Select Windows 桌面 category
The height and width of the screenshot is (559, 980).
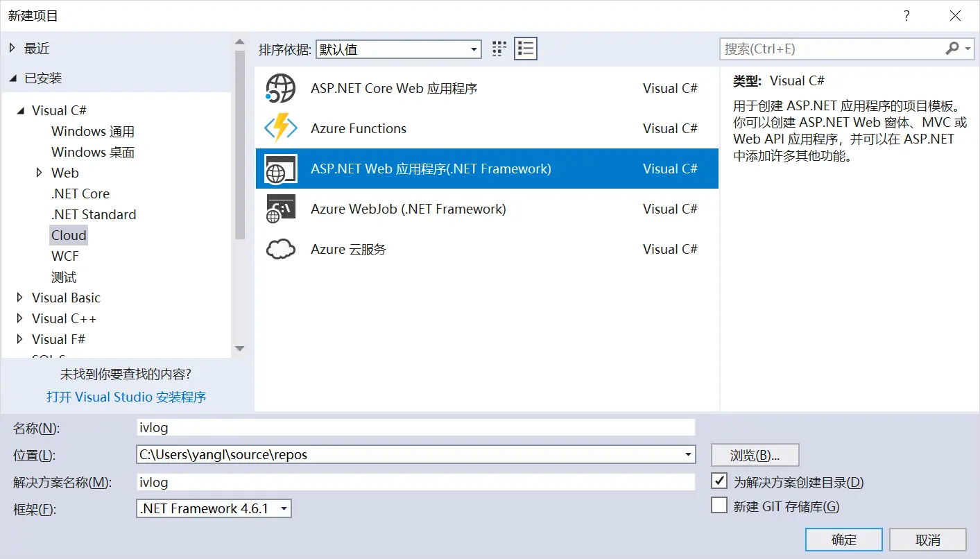[x=93, y=152]
